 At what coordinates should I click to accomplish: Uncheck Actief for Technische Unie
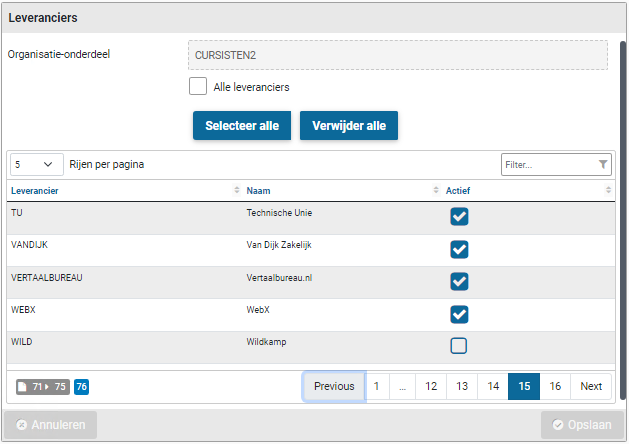(459, 217)
